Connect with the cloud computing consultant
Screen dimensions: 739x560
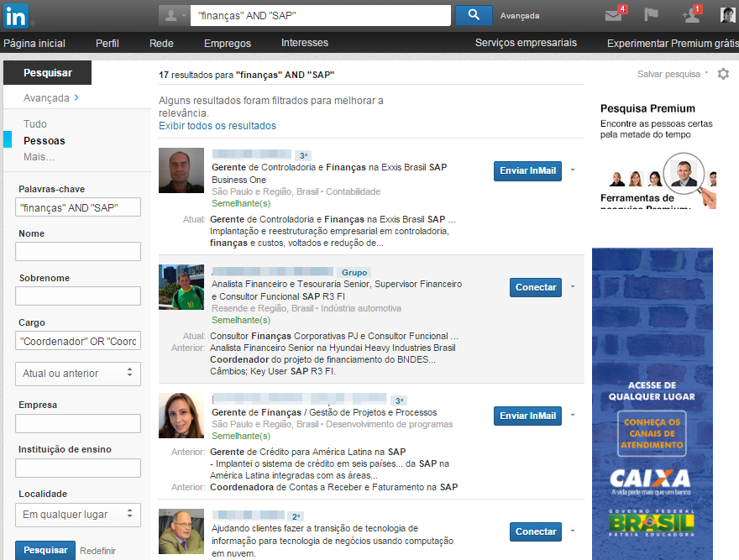(536, 531)
